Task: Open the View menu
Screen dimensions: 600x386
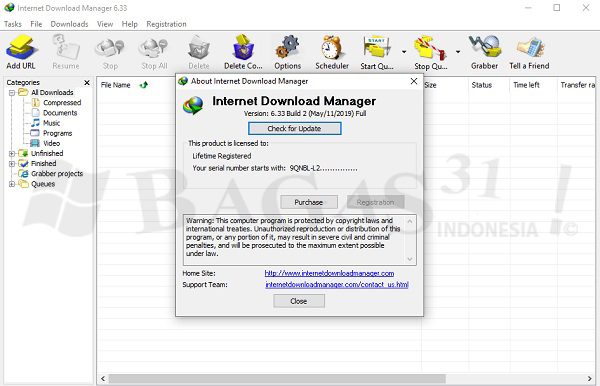Action: click(x=105, y=24)
